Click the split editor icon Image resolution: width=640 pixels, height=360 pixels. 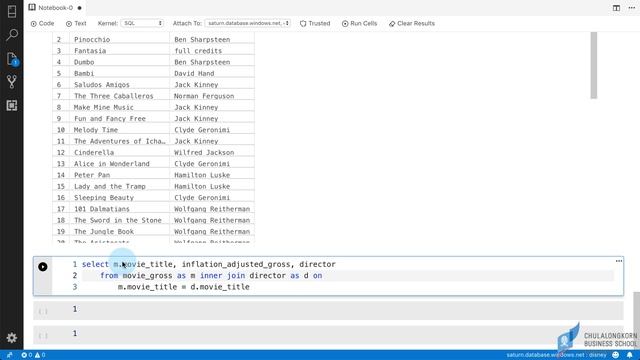(616, 8)
